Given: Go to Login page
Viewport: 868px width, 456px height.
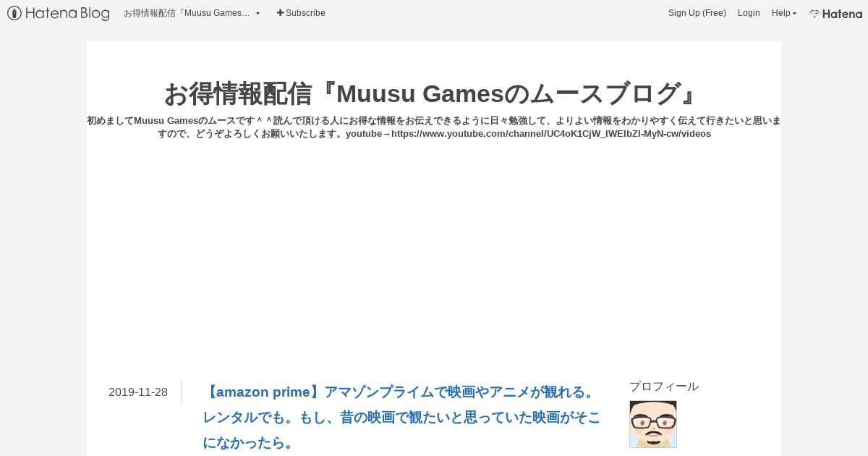Looking at the screenshot, I should [x=749, y=13].
